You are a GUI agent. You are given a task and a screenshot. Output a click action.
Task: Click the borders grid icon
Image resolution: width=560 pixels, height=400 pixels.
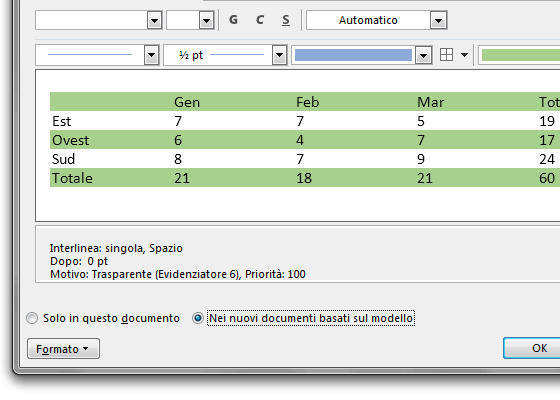pyautogui.click(x=446, y=55)
